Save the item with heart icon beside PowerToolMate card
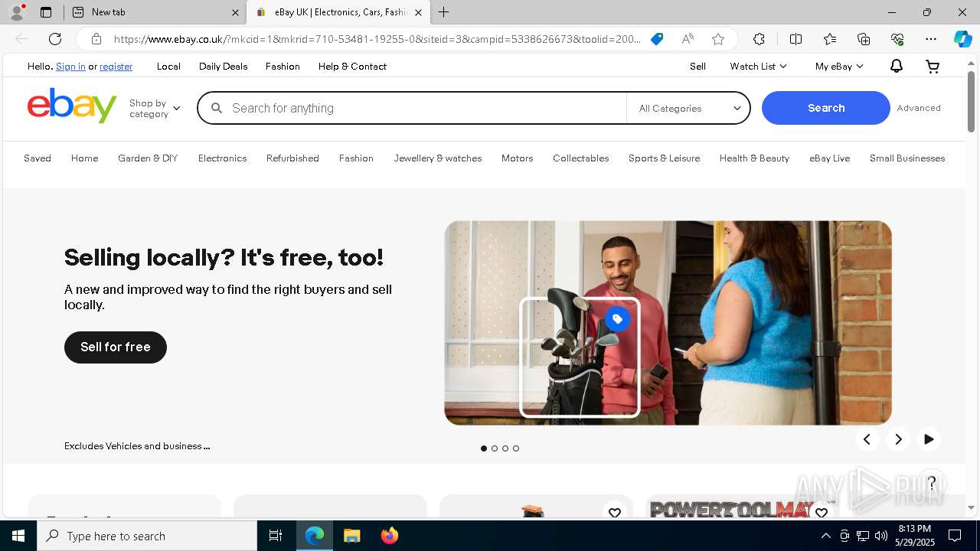Screen dimensions: 980x551 615,513
